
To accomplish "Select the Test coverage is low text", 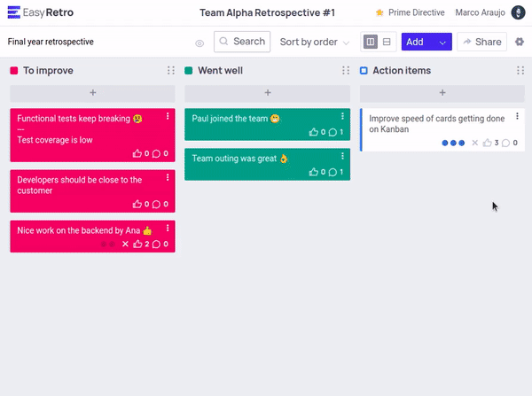I will click(x=55, y=140).
